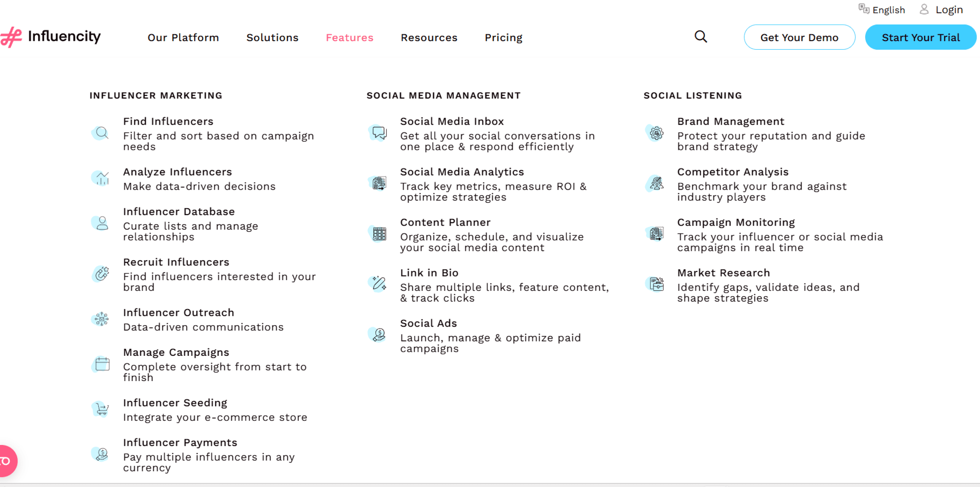Screen dimensions: 980x487
Task: Select the Features menu item
Action: tap(349, 37)
